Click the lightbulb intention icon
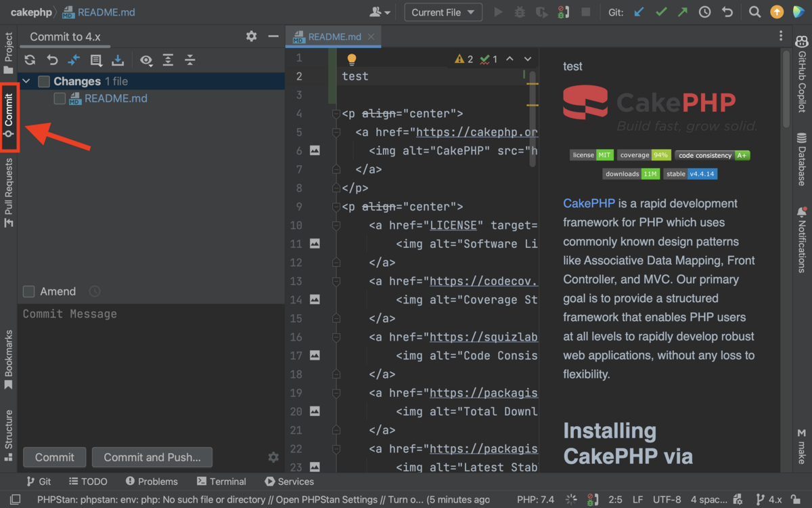Screen dimensions: 812x508 coord(352,60)
